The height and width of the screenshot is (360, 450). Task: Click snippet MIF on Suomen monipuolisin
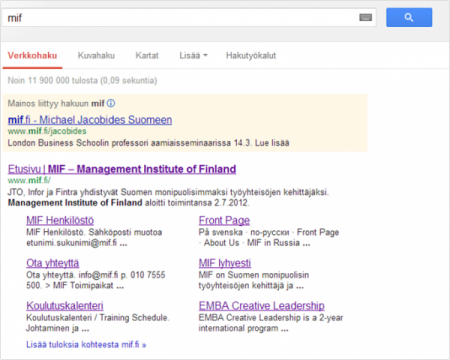[x=254, y=275]
